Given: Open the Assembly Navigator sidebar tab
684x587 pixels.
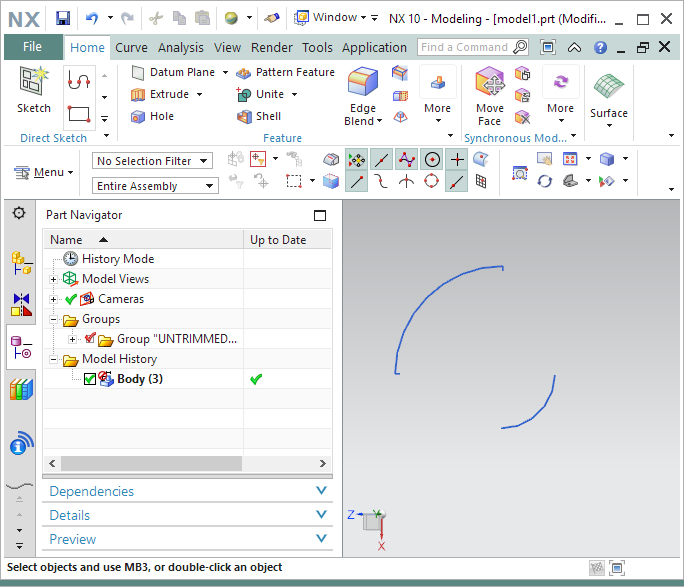Looking at the screenshot, I should tap(21, 263).
